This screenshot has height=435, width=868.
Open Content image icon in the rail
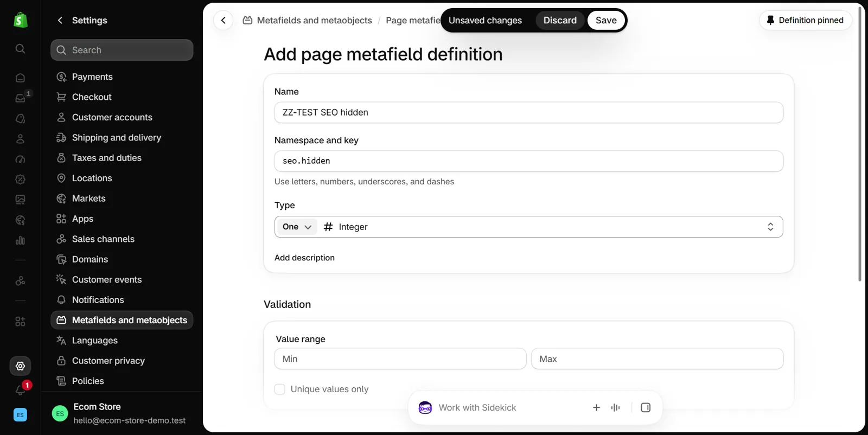[20, 200]
